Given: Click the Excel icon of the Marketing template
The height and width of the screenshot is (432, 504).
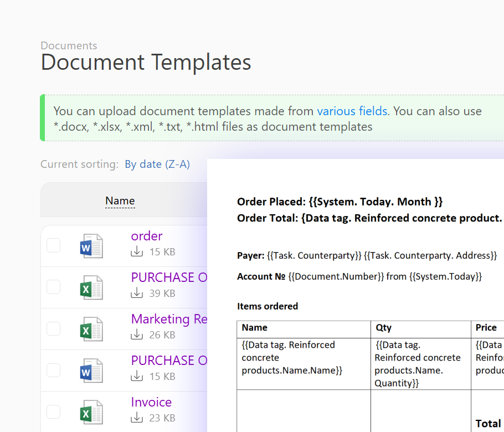Looking at the screenshot, I should pos(91,329).
